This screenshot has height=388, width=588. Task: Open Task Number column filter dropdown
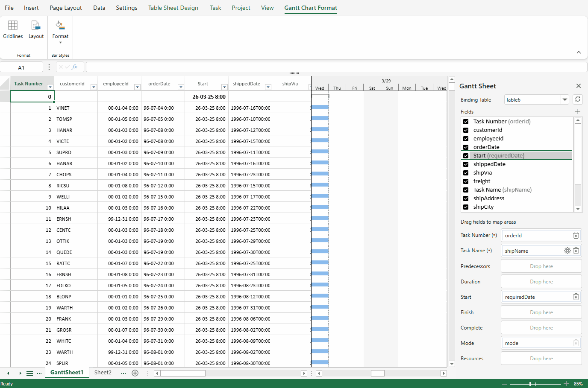point(50,87)
